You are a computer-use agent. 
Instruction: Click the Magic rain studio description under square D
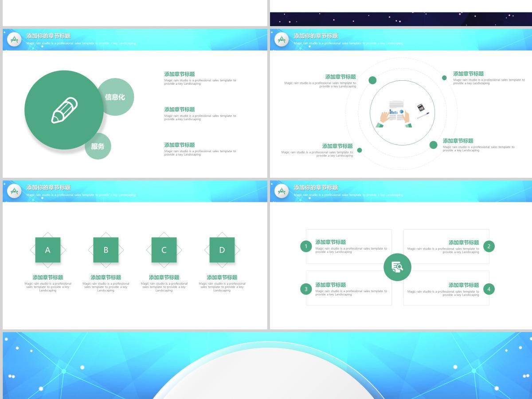tap(222, 287)
